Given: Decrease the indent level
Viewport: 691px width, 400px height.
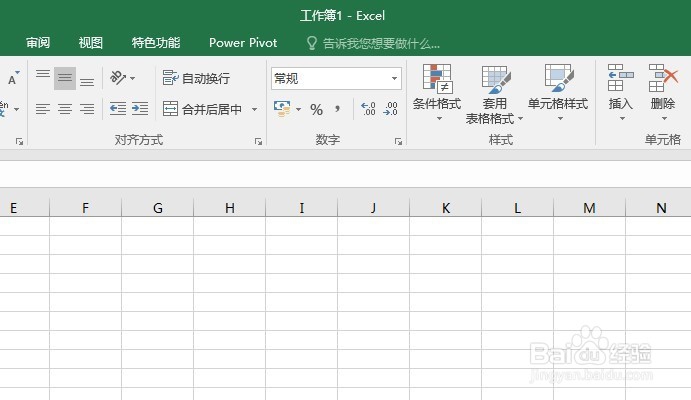Looking at the screenshot, I should pyautogui.click(x=118, y=109).
